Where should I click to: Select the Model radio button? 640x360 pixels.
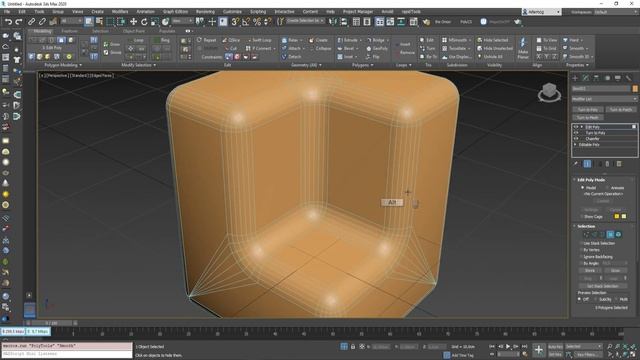[582, 187]
